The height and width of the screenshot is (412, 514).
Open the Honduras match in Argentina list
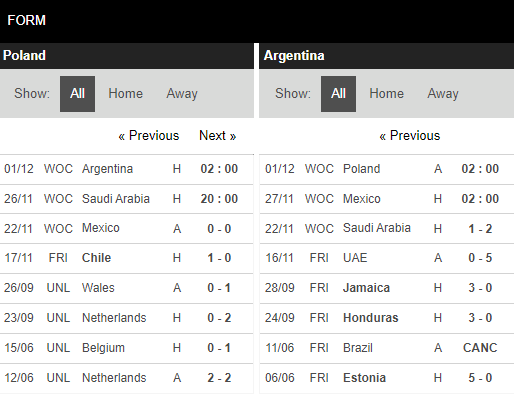point(387,318)
